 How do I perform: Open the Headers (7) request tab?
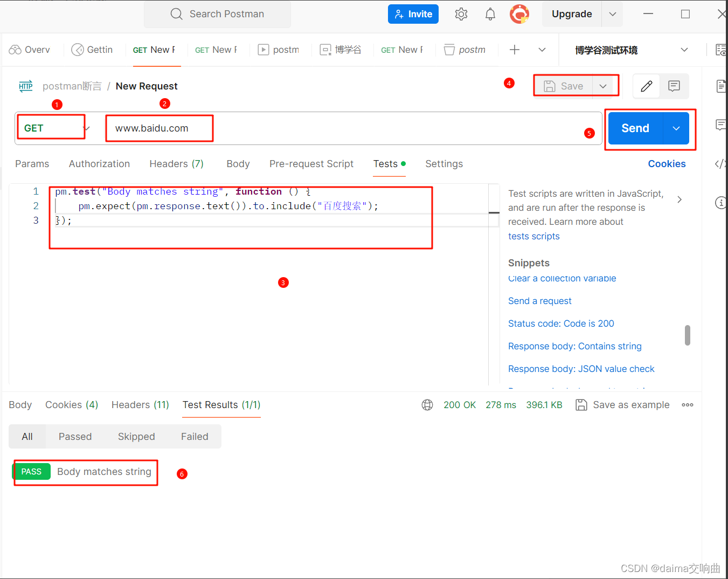pos(177,164)
